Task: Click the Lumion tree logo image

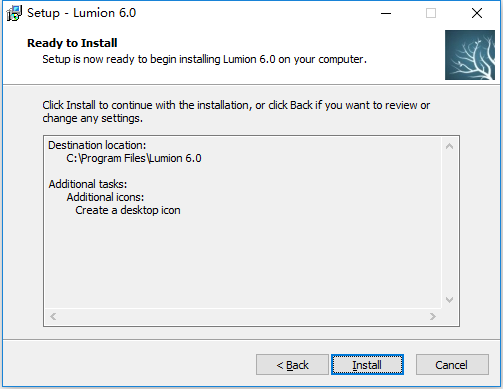Action: pos(470,55)
